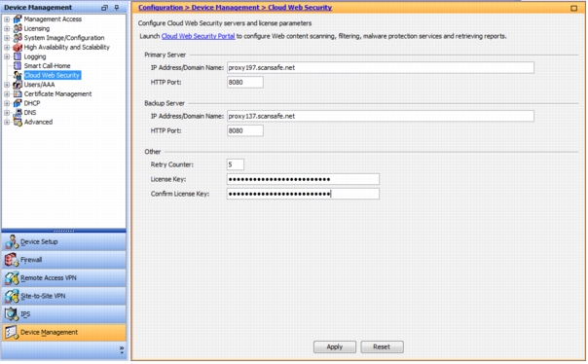Open the Cloud Web Security Portal link
588x364 pixels.
198,36
